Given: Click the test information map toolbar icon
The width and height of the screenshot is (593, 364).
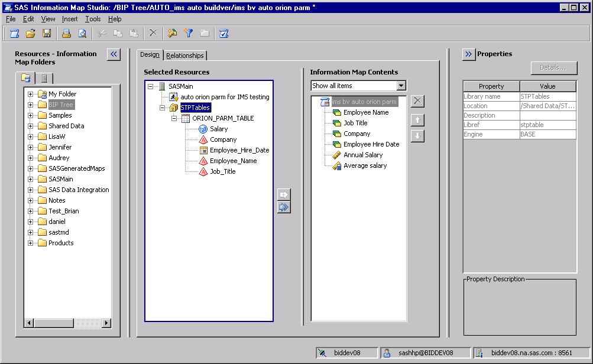Looking at the screenshot, I should tap(224, 34).
